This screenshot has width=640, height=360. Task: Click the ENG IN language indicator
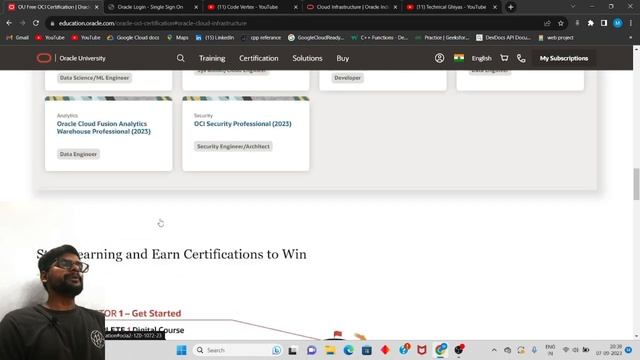tap(550, 350)
